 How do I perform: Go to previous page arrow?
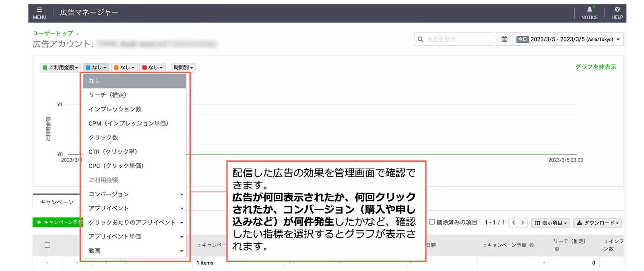click(514, 223)
